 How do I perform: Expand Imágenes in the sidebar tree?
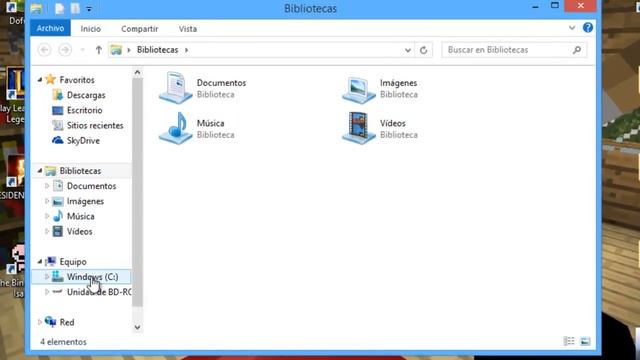click(47, 201)
